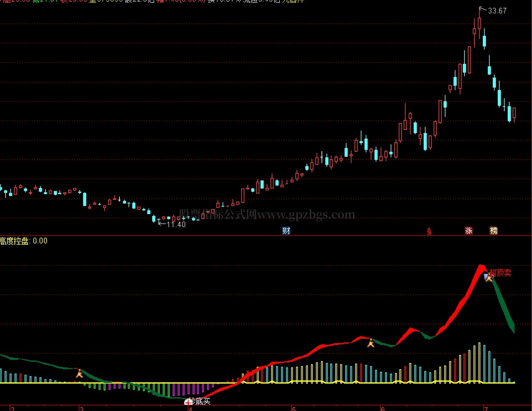The height and width of the screenshot is (411, 532).
Task: Jump to month 6 on time axis
Action: [383, 409]
